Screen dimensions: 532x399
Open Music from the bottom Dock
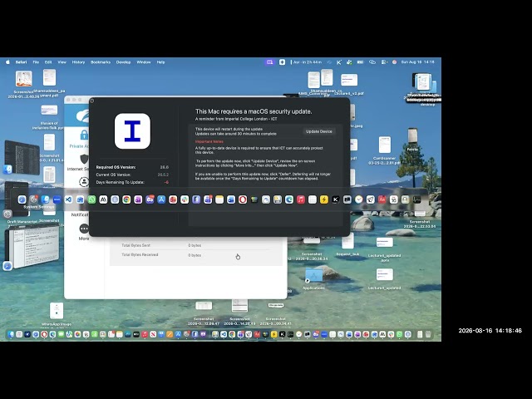pos(145,334)
